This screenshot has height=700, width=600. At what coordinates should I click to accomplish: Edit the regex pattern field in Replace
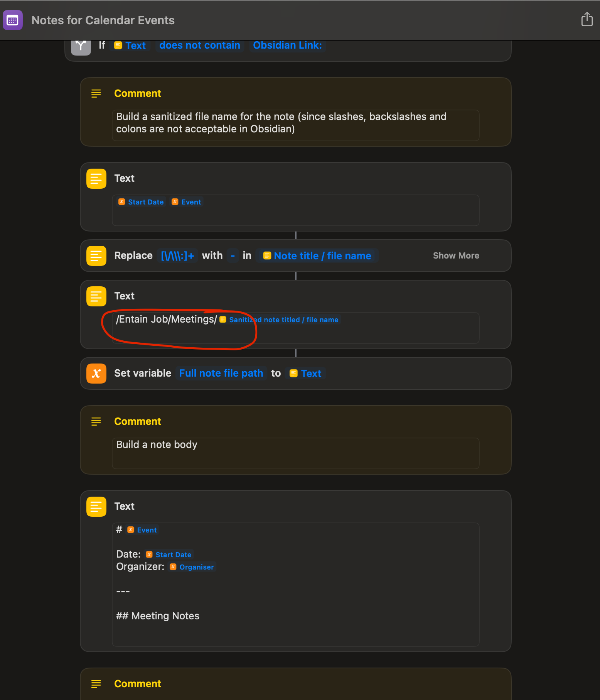pyautogui.click(x=177, y=256)
